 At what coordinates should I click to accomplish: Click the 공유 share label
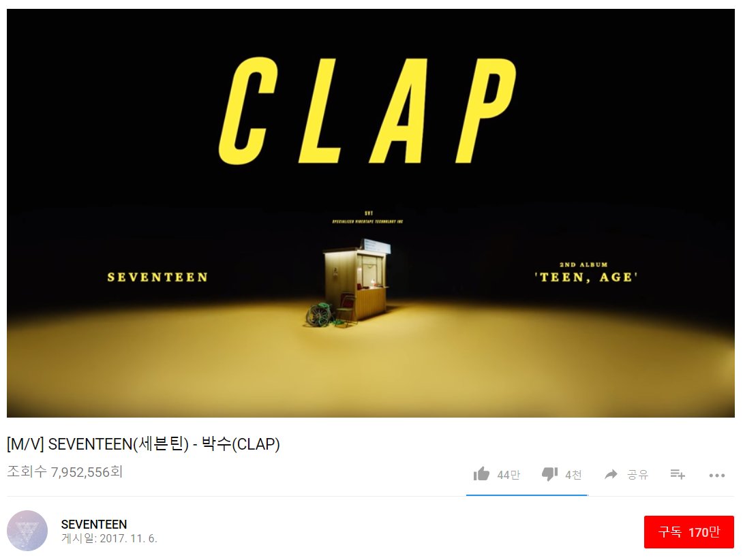[637, 475]
